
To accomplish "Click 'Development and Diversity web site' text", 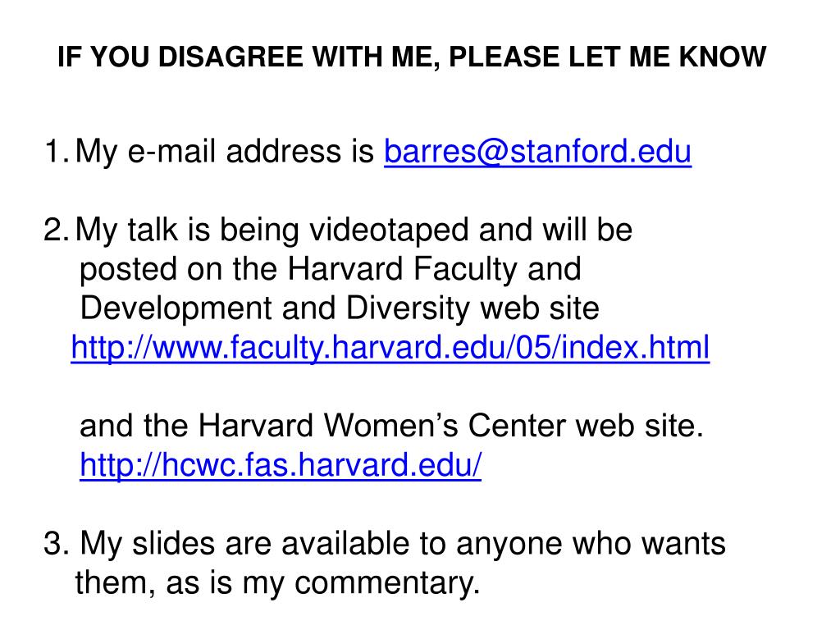I will 340,308.
